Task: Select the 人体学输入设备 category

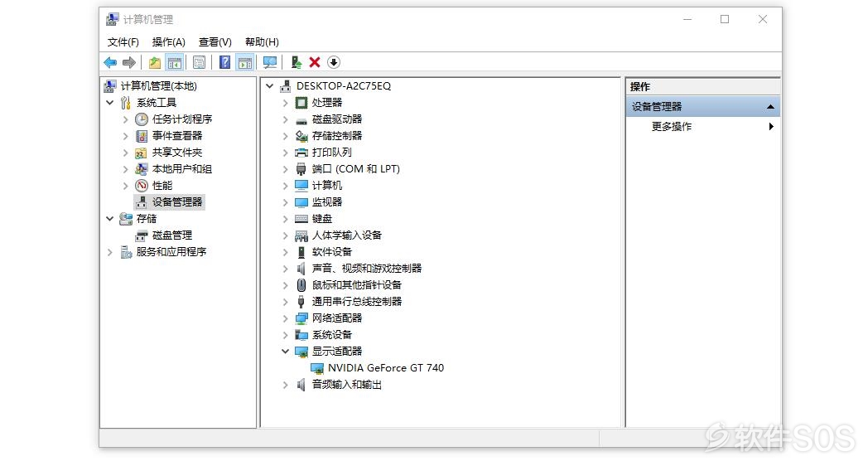Action: click(x=346, y=235)
